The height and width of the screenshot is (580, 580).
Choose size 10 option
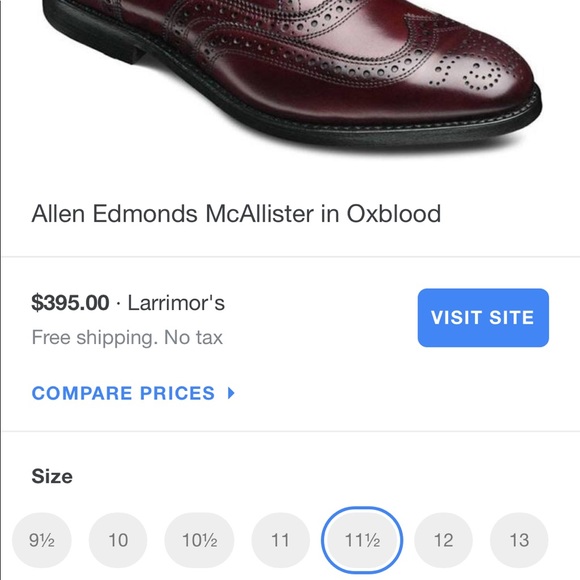(x=118, y=540)
